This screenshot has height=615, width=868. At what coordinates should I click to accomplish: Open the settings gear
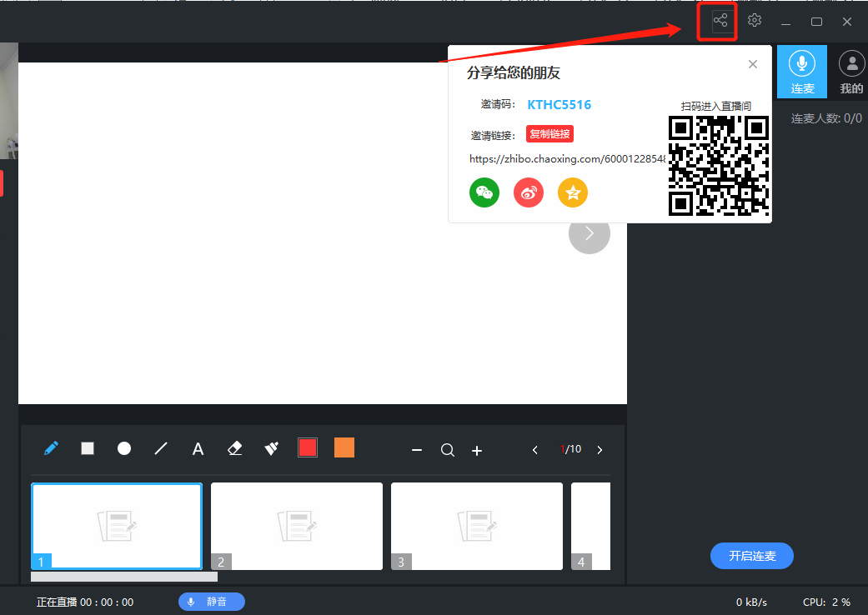click(x=754, y=21)
